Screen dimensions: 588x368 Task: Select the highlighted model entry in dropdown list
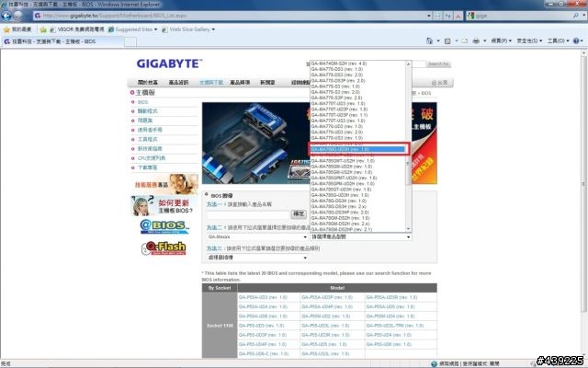[357, 149]
